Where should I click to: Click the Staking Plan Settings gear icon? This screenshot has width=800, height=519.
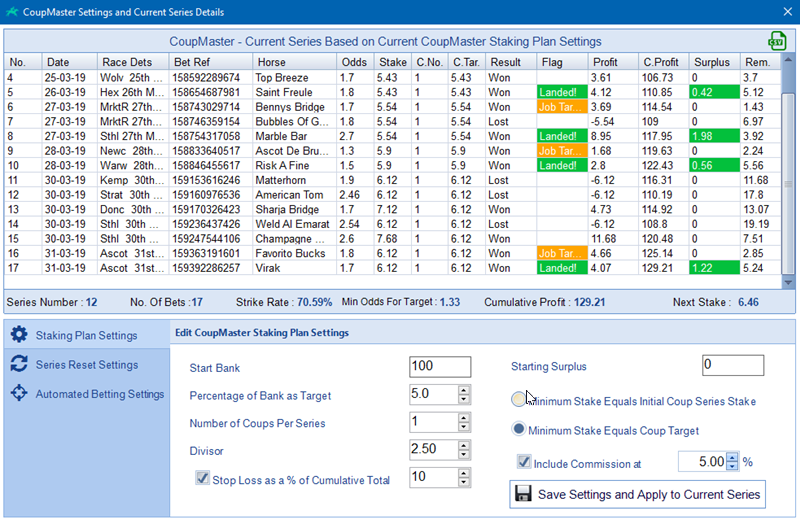(x=19, y=335)
